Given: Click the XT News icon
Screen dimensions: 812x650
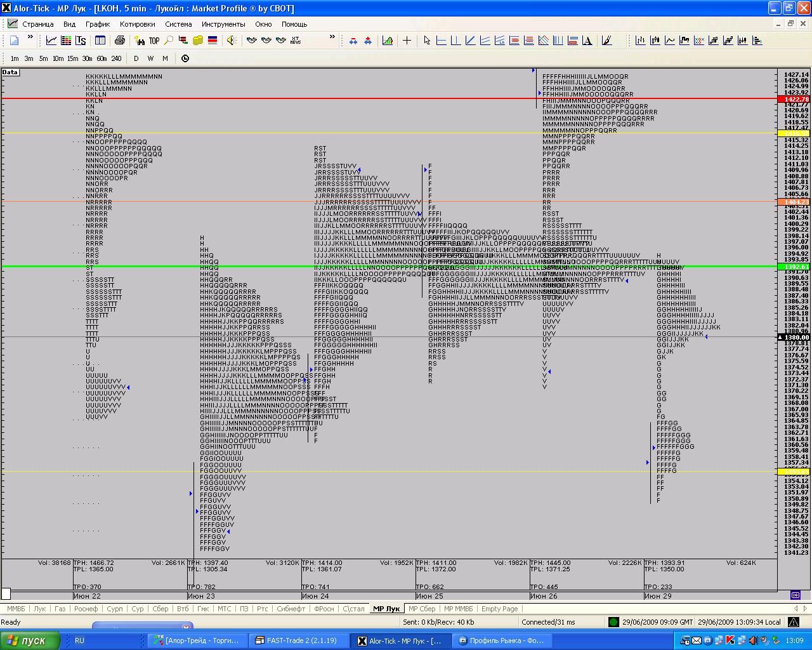Looking at the screenshot, I should pos(296,41).
